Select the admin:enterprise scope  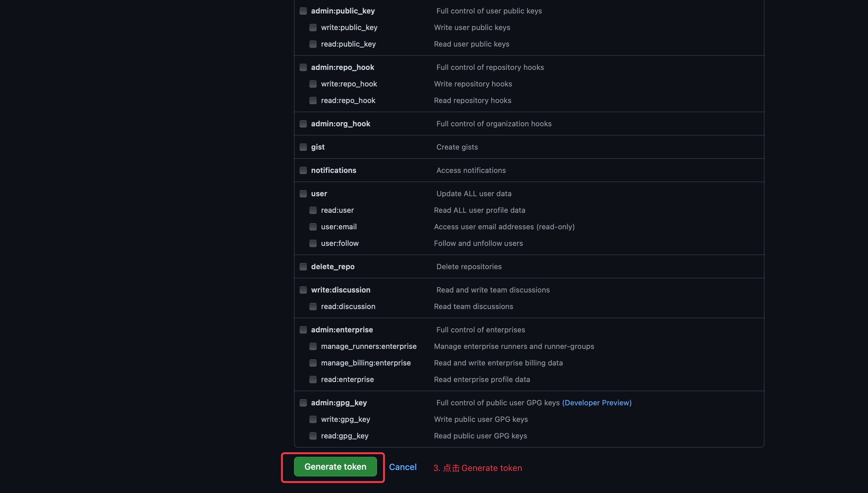click(x=303, y=330)
